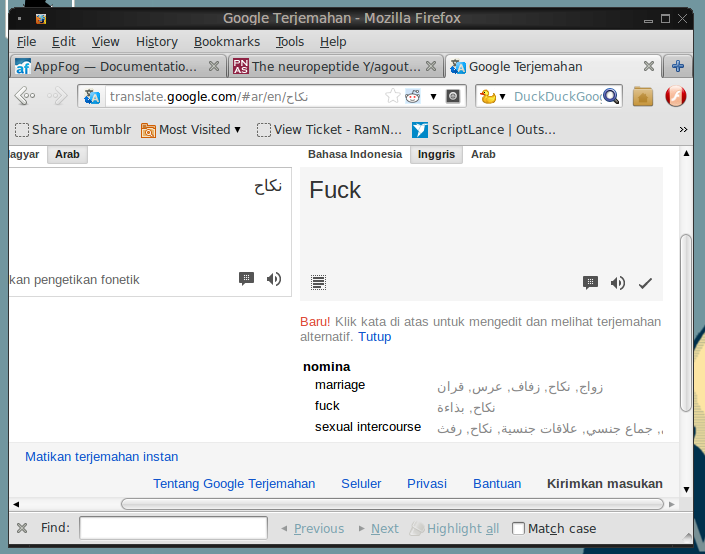Click the Google Translate site icon in address bar

point(92,96)
